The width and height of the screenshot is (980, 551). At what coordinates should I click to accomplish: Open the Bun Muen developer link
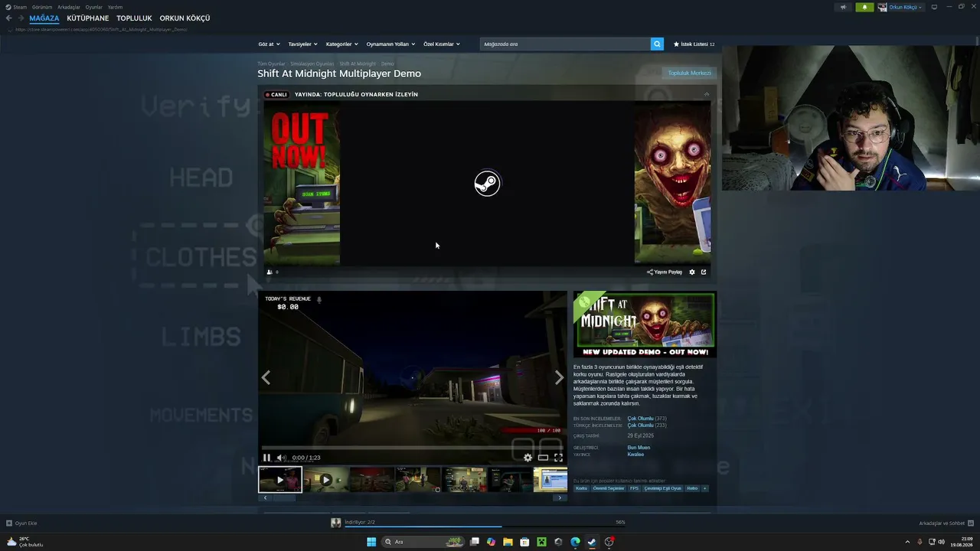click(x=639, y=448)
